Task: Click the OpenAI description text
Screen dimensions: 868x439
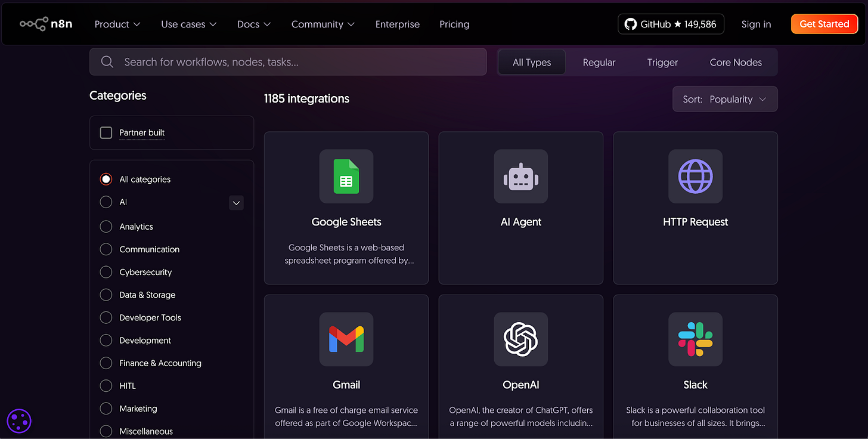Action: 521,416
